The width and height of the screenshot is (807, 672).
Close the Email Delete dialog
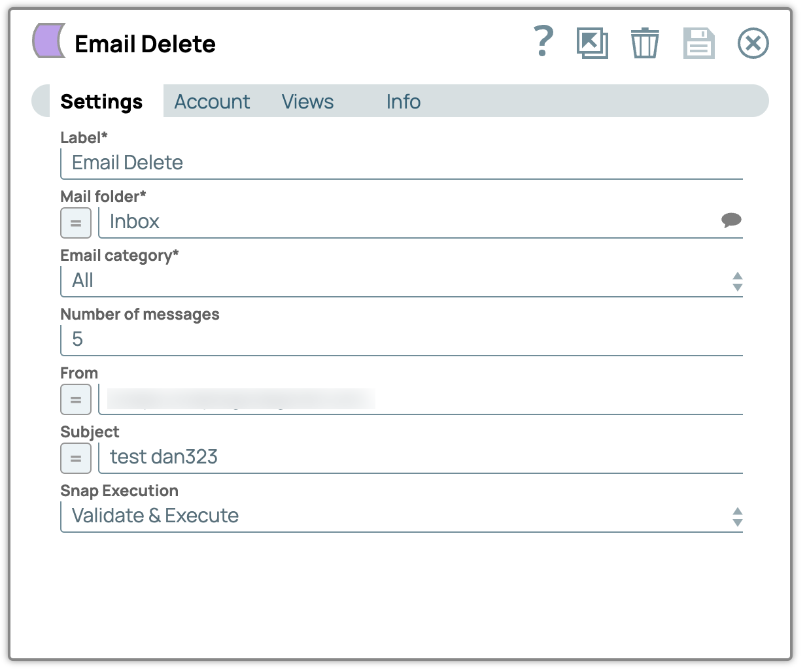point(753,43)
